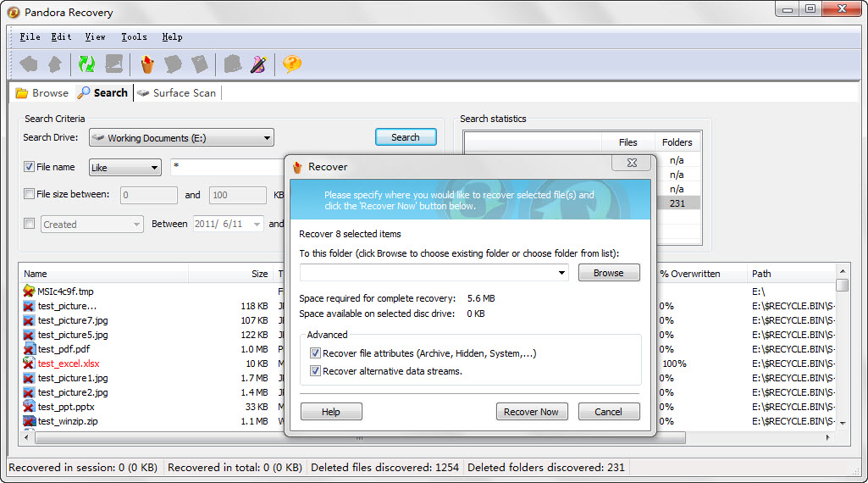The height and width of the screenshot is (483, 868).
Task: Enable the File size between checkbox
Action: tap(30, 194)
